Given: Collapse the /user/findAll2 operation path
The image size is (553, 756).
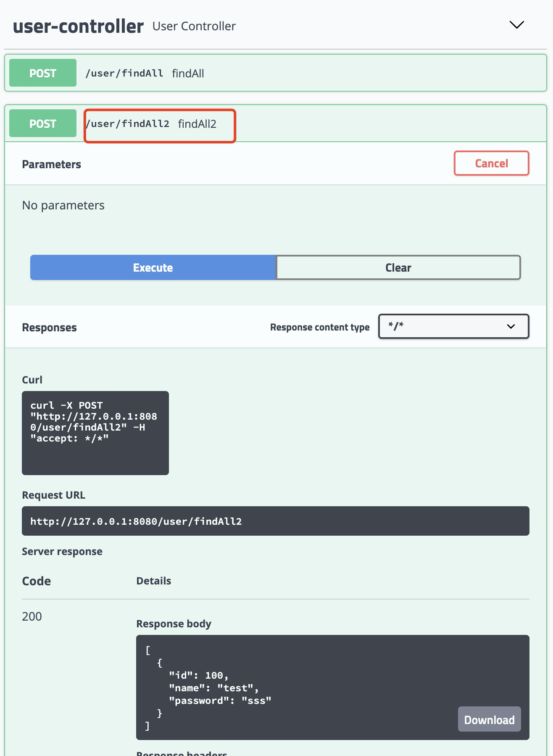Looking at the screenshot, I should click(127, 124).
